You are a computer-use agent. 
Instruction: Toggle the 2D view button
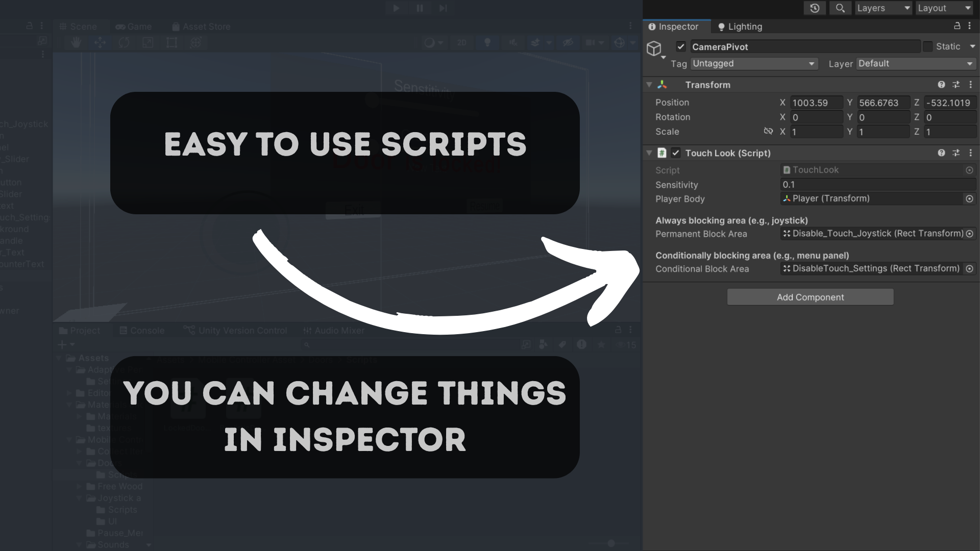(x=462, y=43)
